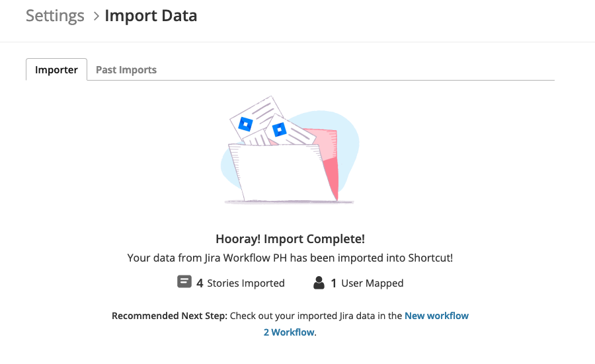
Task: Click the breadcrumb chevron separator arrow
Action: pos(97,17)
